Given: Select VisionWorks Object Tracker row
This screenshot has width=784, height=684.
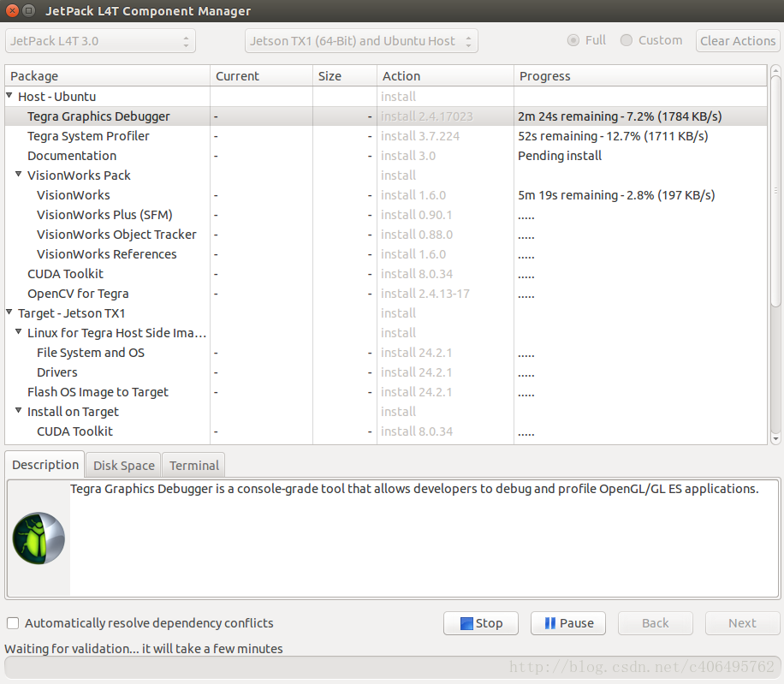Looking at the screenshot, I should pyautogui.click(x=386, y=235).
